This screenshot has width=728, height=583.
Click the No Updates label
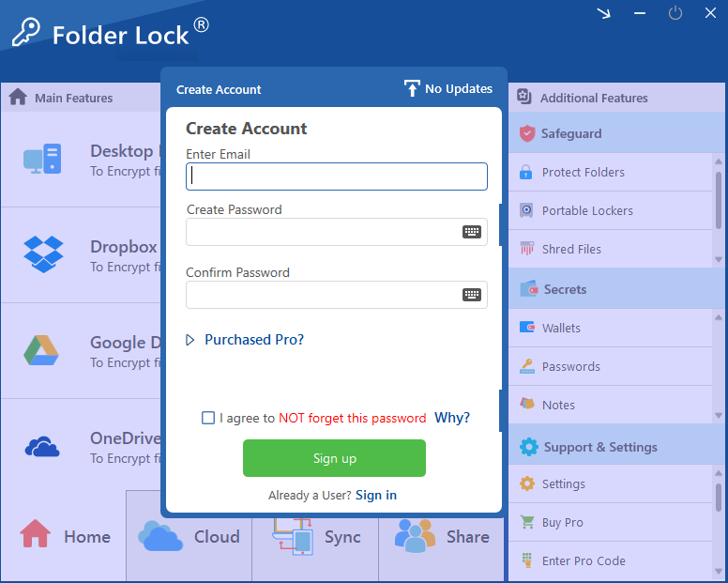459,89
